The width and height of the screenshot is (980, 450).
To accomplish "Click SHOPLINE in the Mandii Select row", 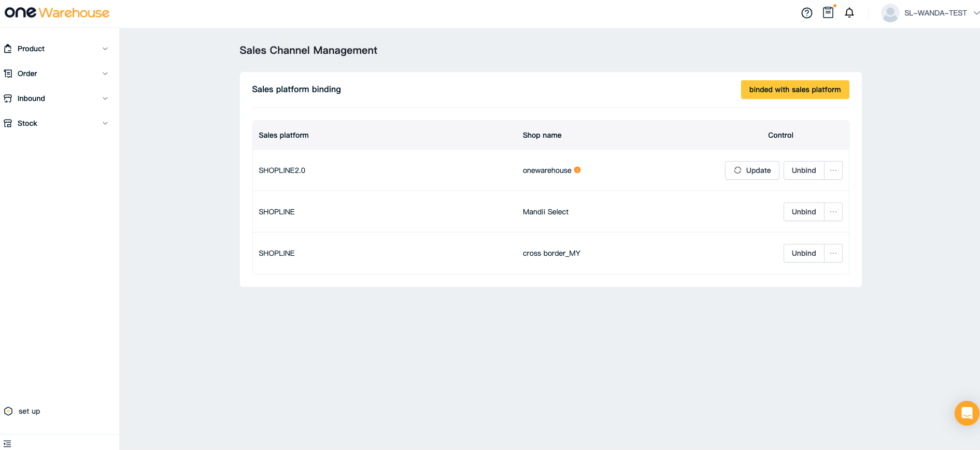I will click(277, 212).
